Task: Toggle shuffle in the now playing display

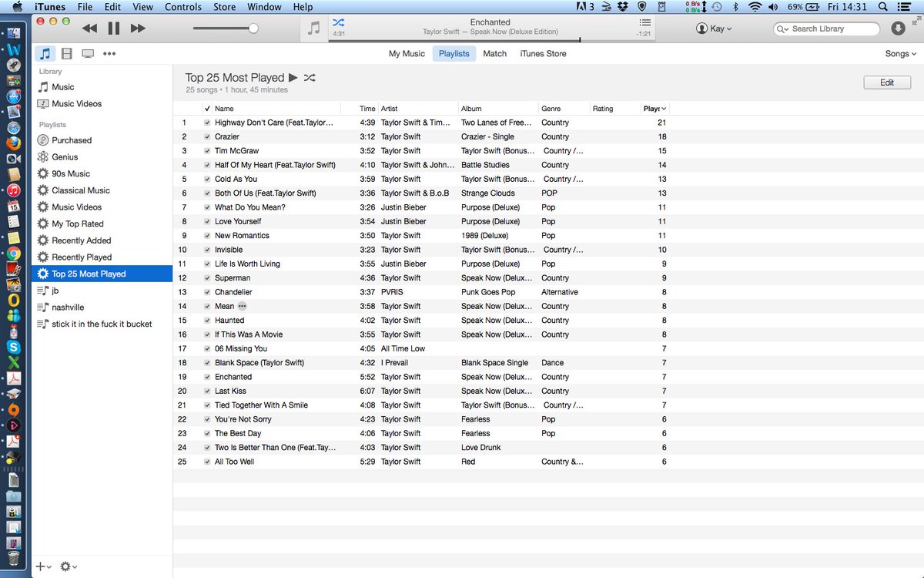Action: click(339, 23)
